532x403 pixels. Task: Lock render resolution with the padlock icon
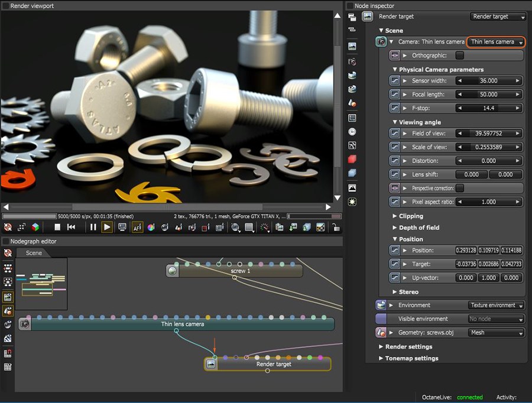pos(337,227)
